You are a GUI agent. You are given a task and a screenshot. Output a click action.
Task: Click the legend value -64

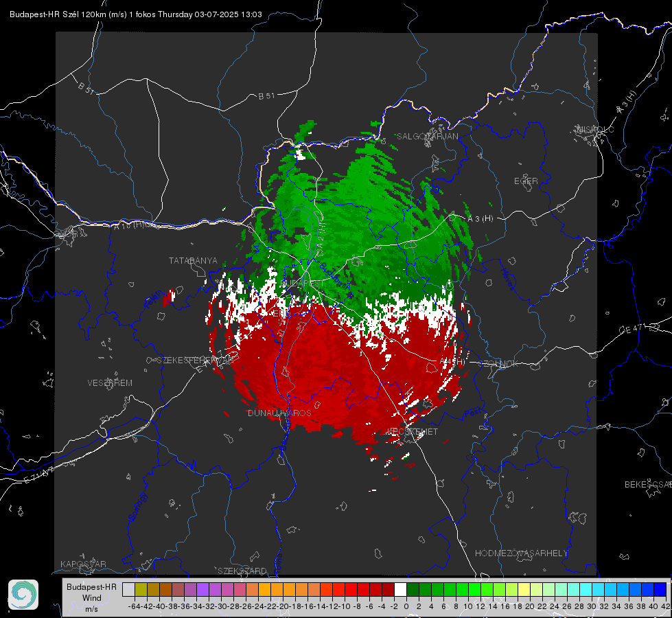(135, 606)
